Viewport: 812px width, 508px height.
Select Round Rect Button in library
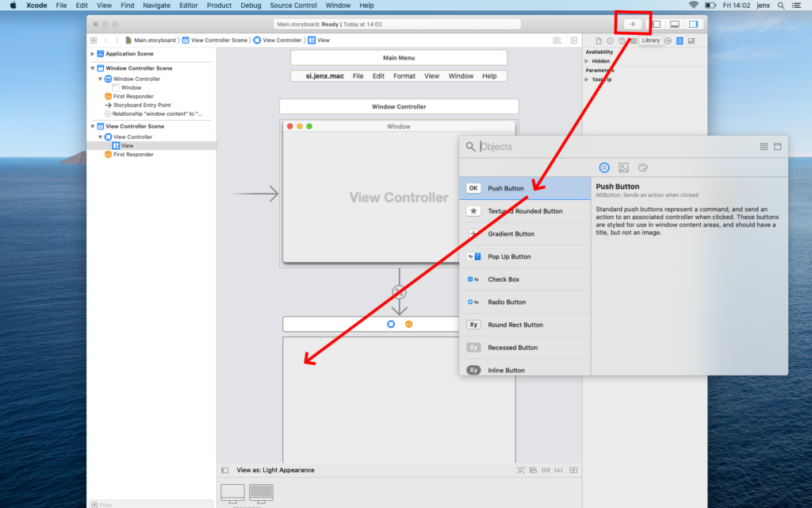525,325
